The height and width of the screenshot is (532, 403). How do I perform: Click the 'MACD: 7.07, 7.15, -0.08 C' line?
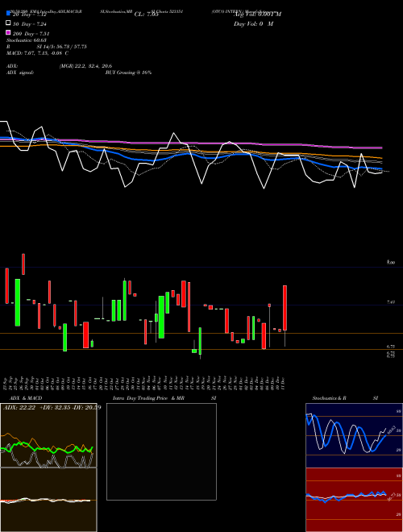[37, 53]
